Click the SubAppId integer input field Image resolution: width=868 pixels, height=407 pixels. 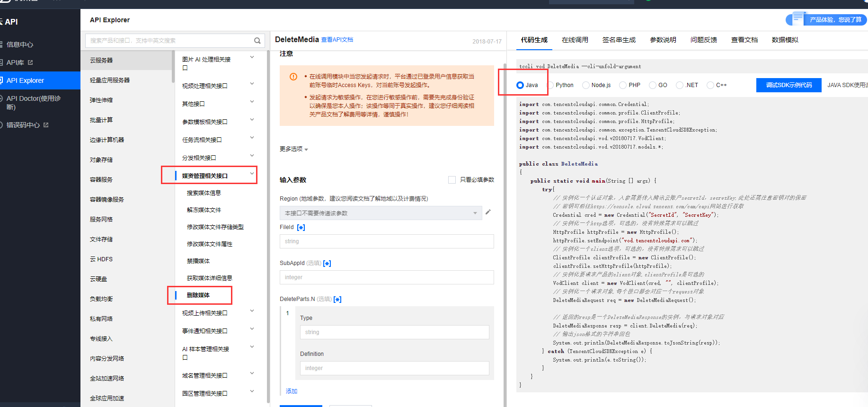click(387, 277)
